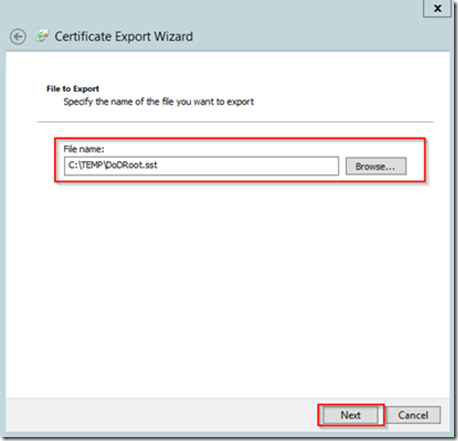Screen dimensions: 458x441
Task: Close the wizard with the X button
Action: point(437,8)
